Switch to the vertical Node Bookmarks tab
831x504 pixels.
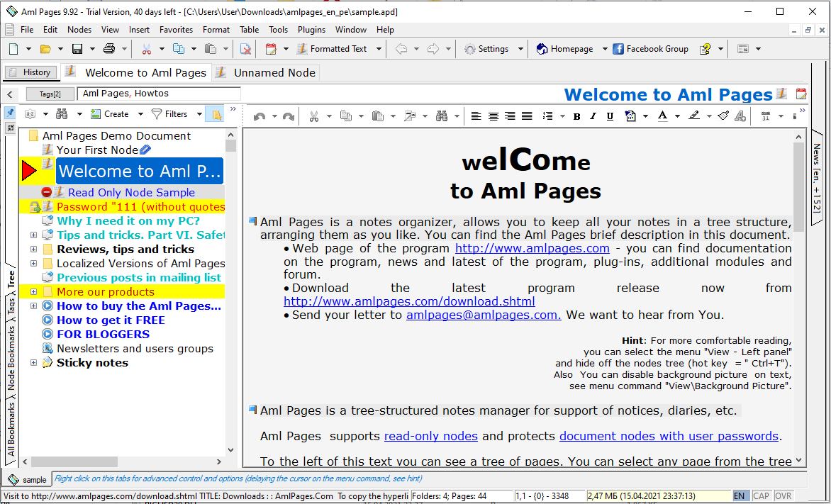(x=11, y=358)
